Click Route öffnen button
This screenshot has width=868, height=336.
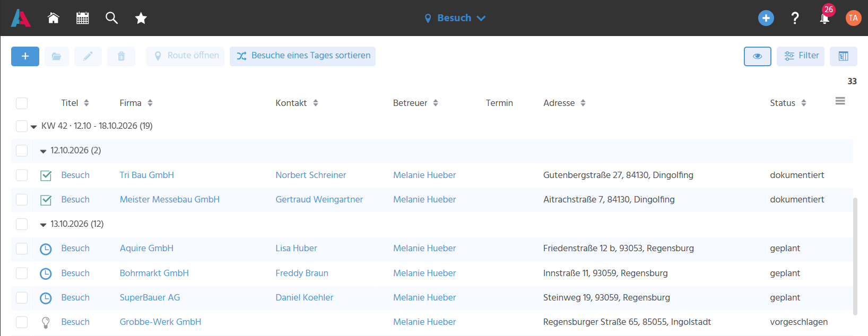(x=185, y=56)
